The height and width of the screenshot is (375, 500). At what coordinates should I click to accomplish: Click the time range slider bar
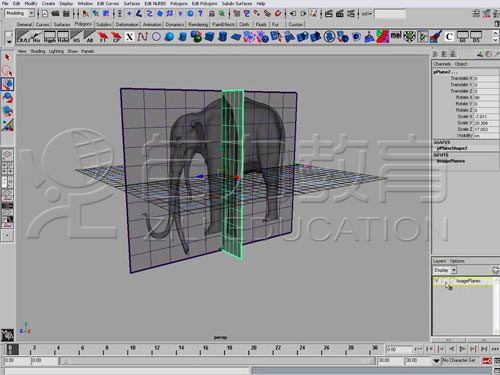click(218, 361)
